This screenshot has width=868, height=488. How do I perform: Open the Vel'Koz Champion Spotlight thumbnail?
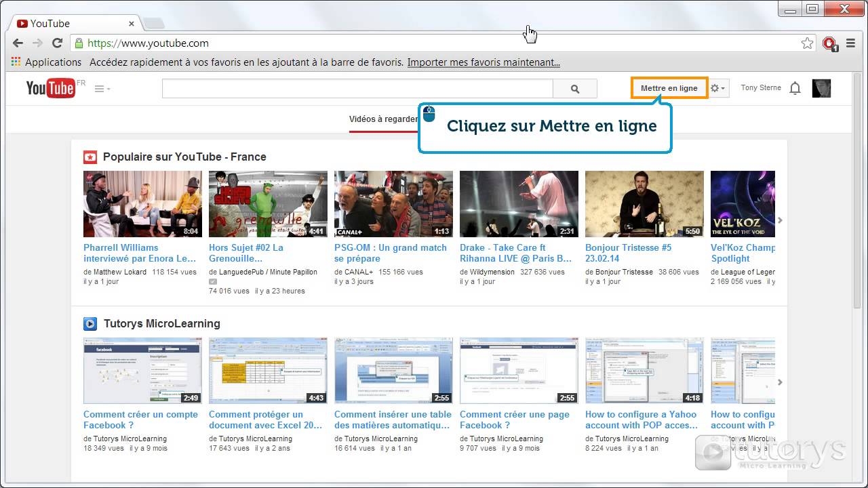(743, 204)
